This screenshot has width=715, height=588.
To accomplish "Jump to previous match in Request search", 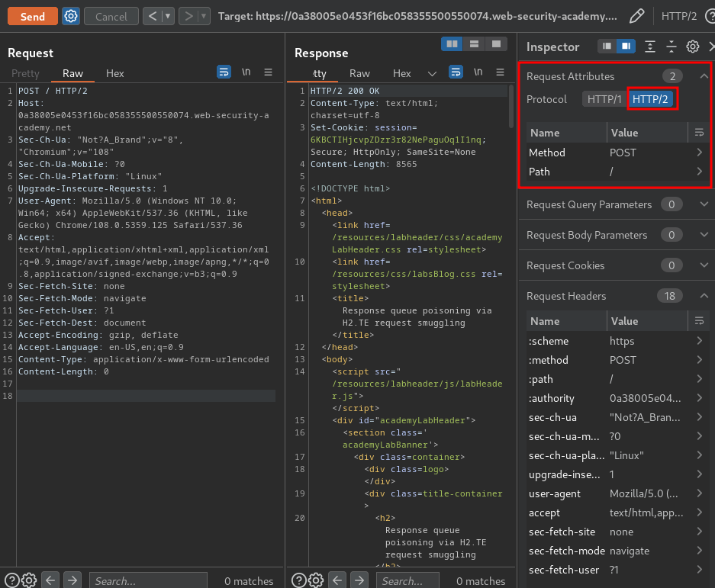I will pyautogui.click(x=50, y=580).
